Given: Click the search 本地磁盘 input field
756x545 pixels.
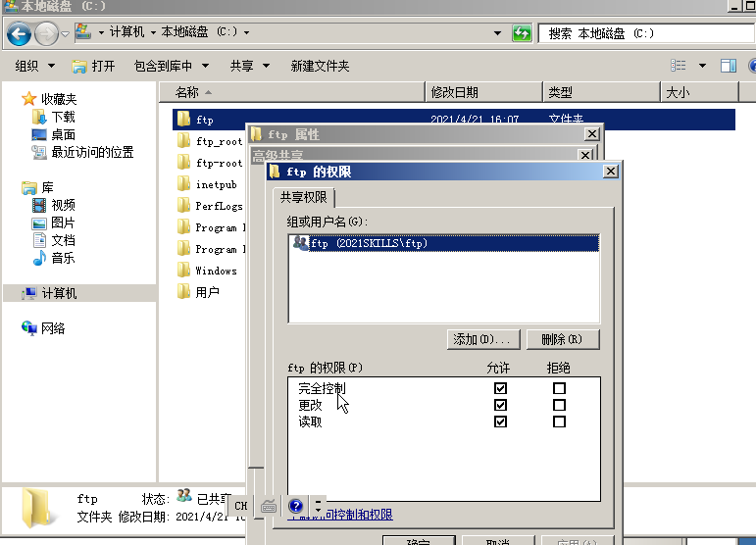Looking at the screenshot, I should click(644, 33).
